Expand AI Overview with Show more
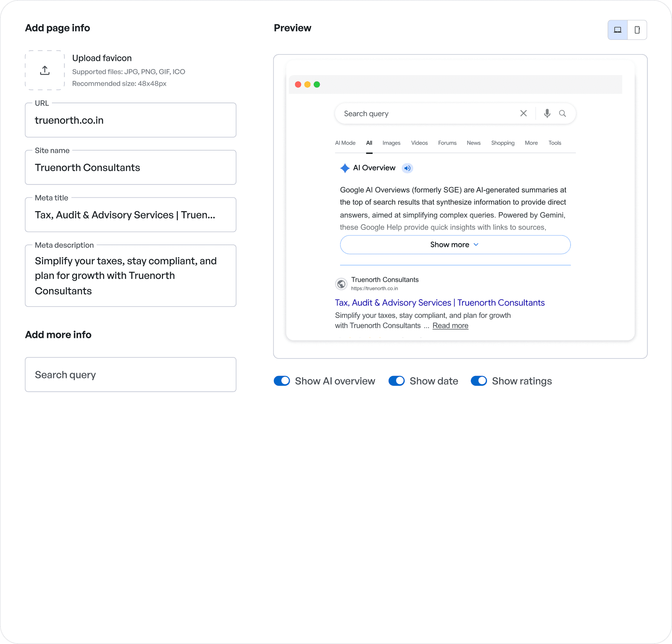The width and height of the screenshot is (672, 644). click(x=455, y=245)
